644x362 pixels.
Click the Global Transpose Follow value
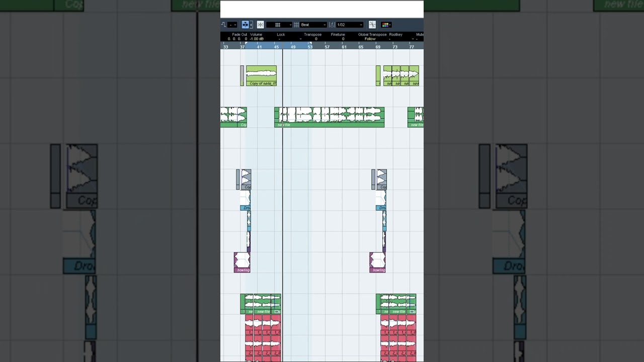tap(370, 39)
